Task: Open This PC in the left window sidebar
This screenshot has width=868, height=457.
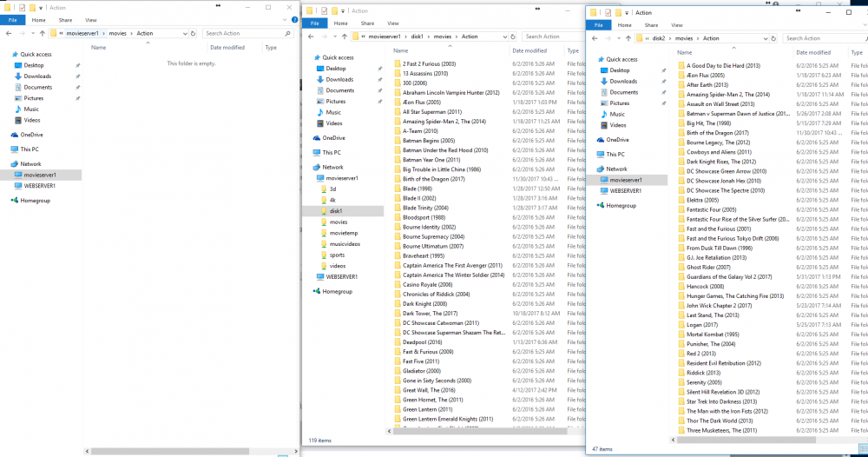Action: coord(30,149)
